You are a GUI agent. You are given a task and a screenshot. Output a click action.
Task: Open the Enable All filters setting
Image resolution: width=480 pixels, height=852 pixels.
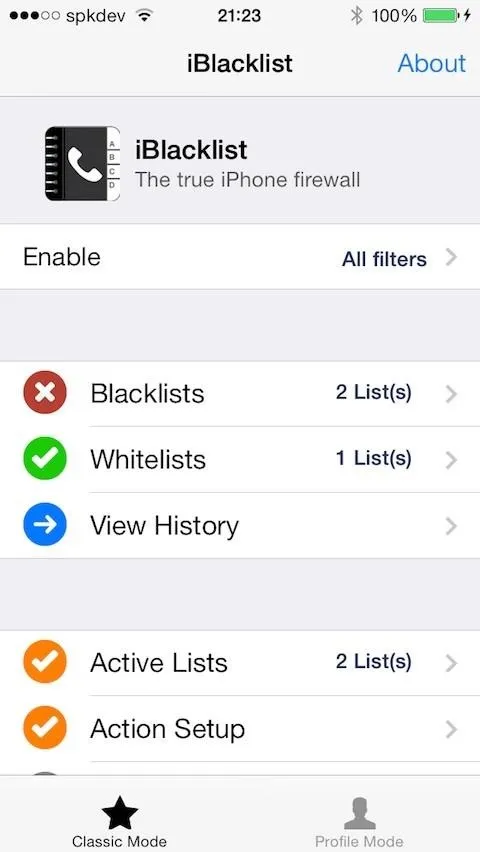click(240, 258)
